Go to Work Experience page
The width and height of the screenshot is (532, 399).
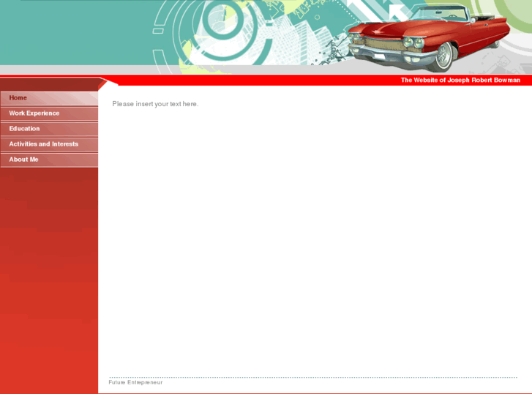pyautogui.click(x=49, y=113)
